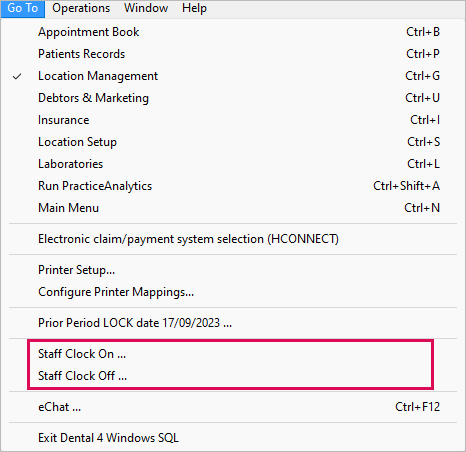Select Configure Printer Mappings
The height and width of the screenshot is (452, 466).
[x=233, y=292]
